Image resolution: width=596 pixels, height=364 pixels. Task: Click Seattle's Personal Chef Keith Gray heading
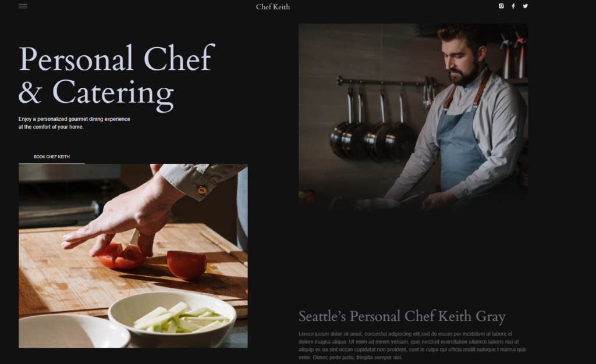402,316
